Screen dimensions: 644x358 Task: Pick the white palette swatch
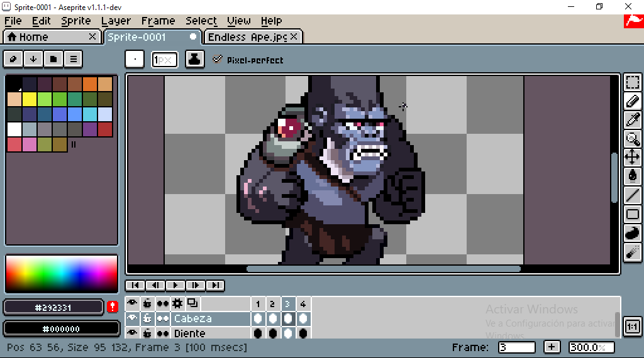click(x=14, y=129)
